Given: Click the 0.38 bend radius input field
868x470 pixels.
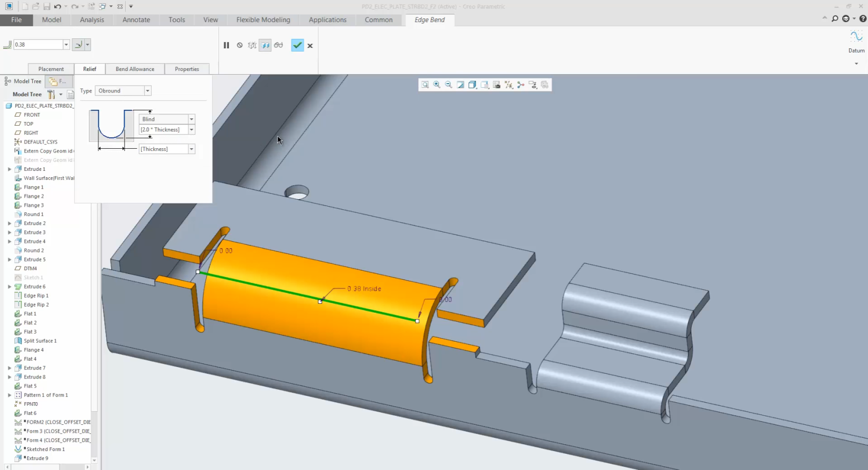Looking at the screenshot, I should click(38, 45).
